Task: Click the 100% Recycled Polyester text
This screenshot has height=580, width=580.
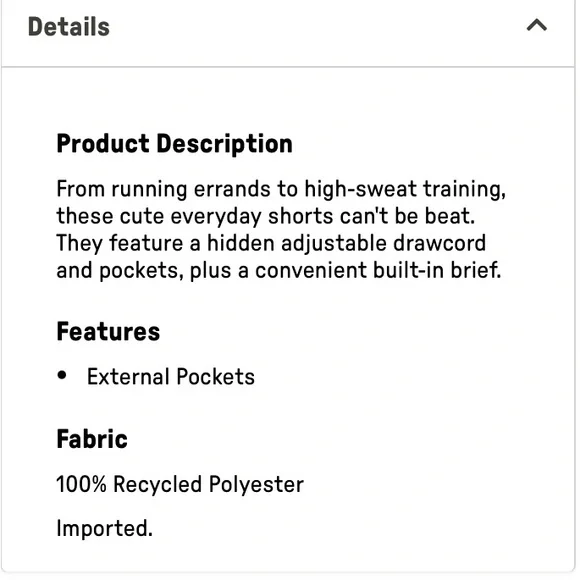Action: pos(180,484)
